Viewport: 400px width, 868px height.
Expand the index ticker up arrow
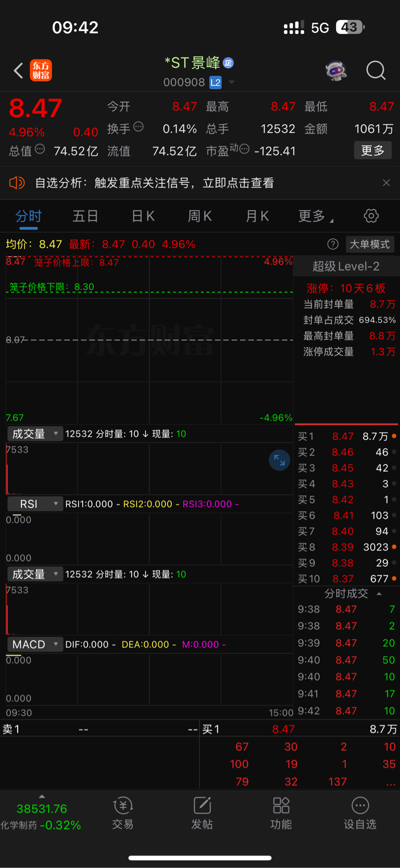42,797
